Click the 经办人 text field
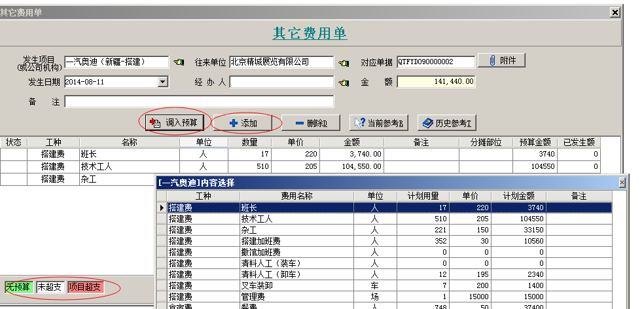 click(281, 82)
